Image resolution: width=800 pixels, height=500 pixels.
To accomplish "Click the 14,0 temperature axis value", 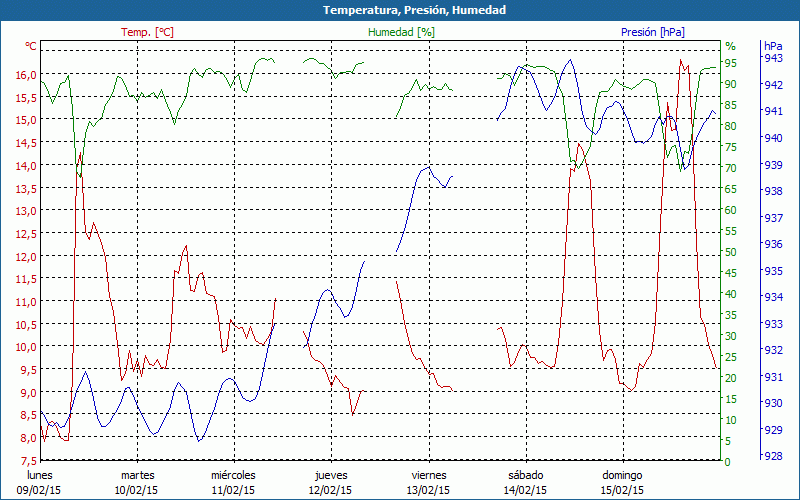I will point(26,165).
